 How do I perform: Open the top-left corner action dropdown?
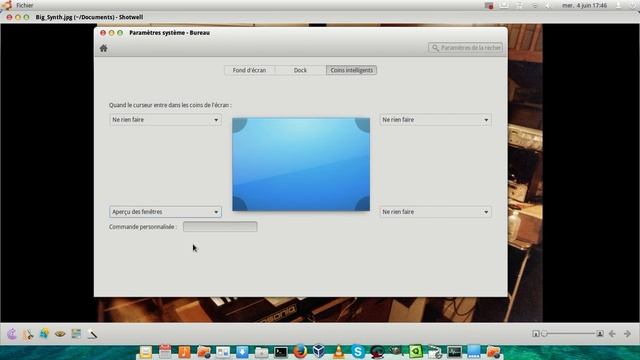(x=165, y=120)
